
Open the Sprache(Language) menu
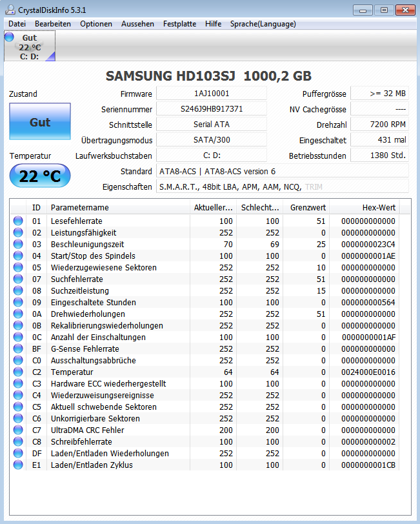click(x=263, y=24)
